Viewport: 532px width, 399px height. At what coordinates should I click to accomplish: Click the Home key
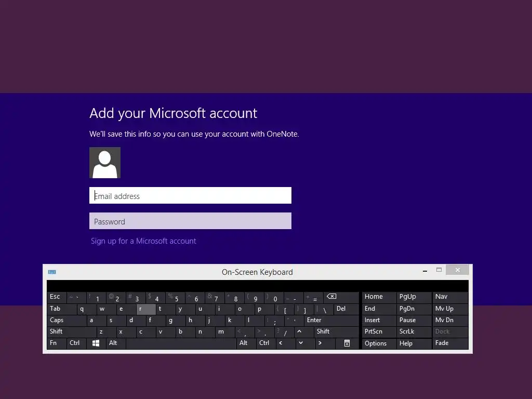379,298
